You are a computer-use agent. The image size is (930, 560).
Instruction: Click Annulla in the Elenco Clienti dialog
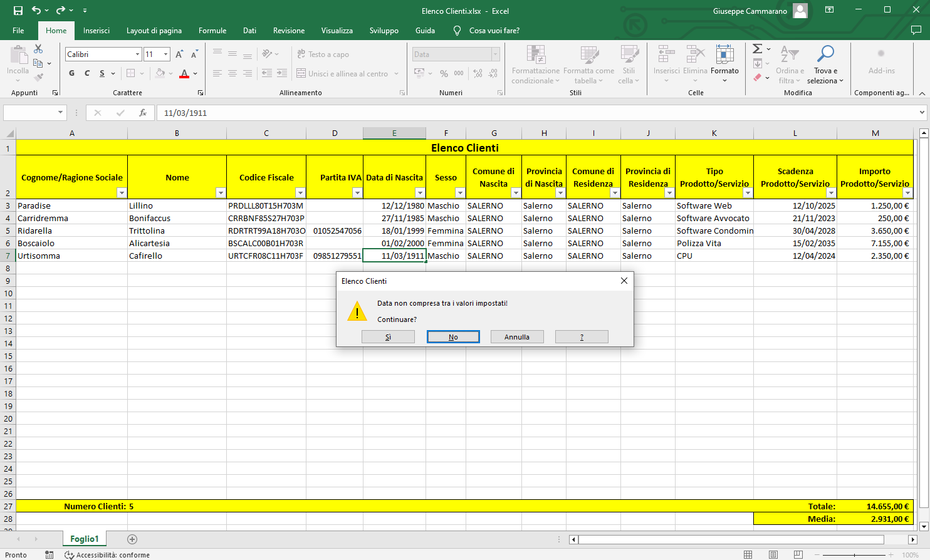[517, 337]
